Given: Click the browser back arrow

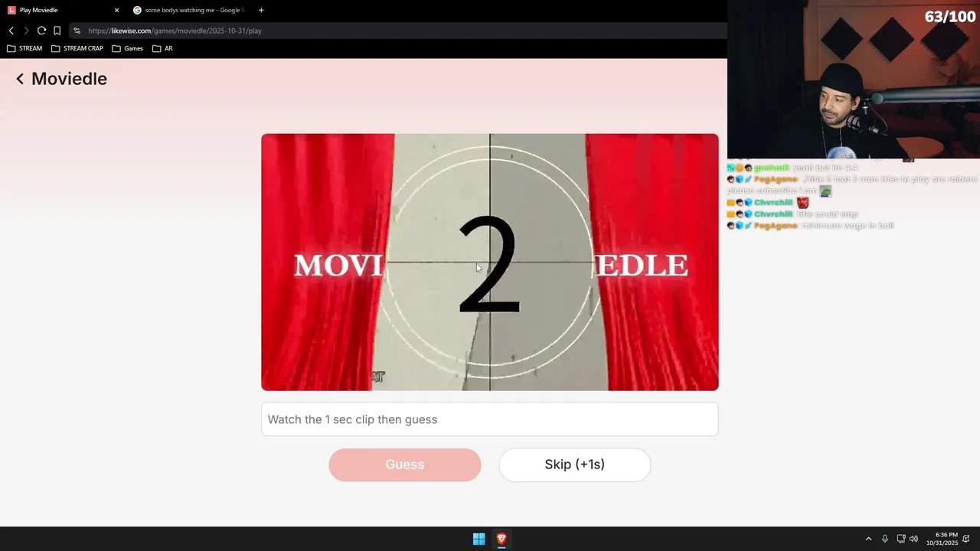Looking at the screenshot, I should [11, 31].
